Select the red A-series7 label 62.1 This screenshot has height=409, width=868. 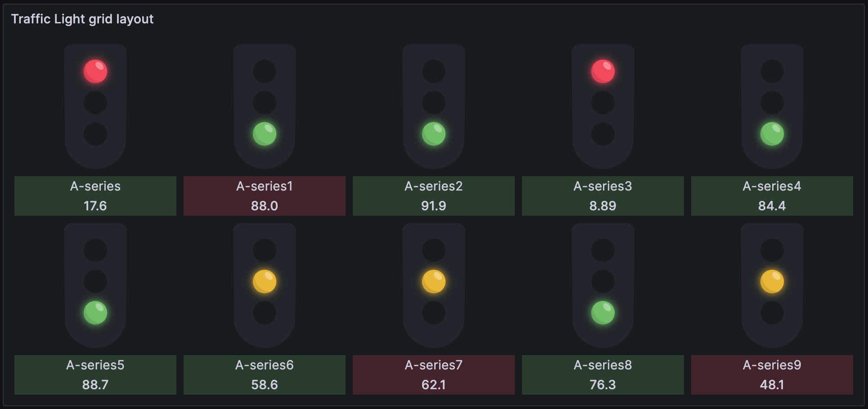pyautogui.click(x=434, y=375)
